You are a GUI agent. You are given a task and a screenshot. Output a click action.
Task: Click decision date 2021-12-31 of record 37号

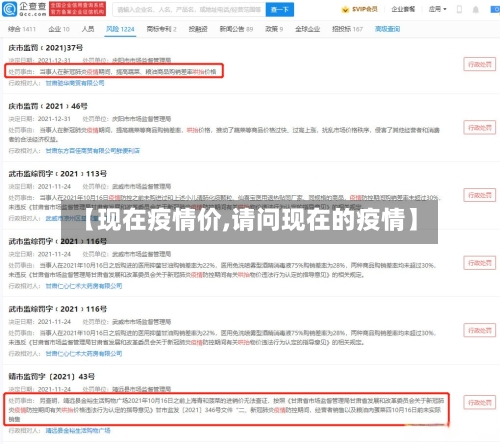coord(54,60)
